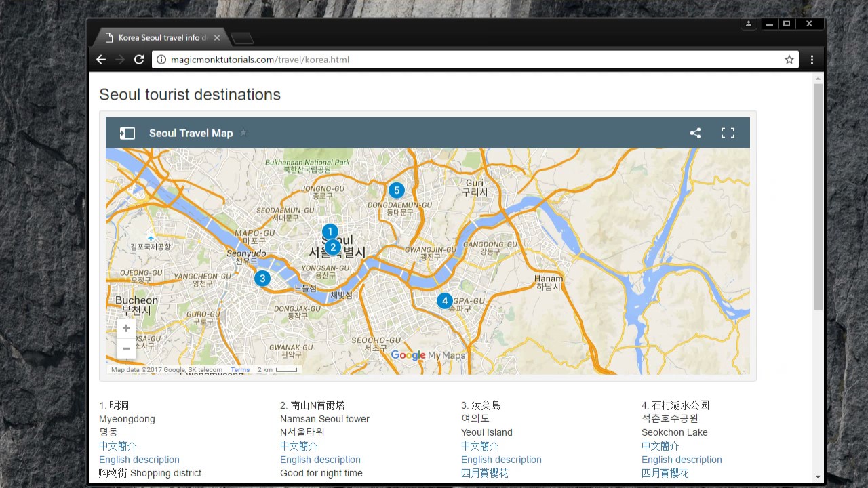Minimize the Chrome window
Screen dimensions: 868x488
[x=770, y=24]
